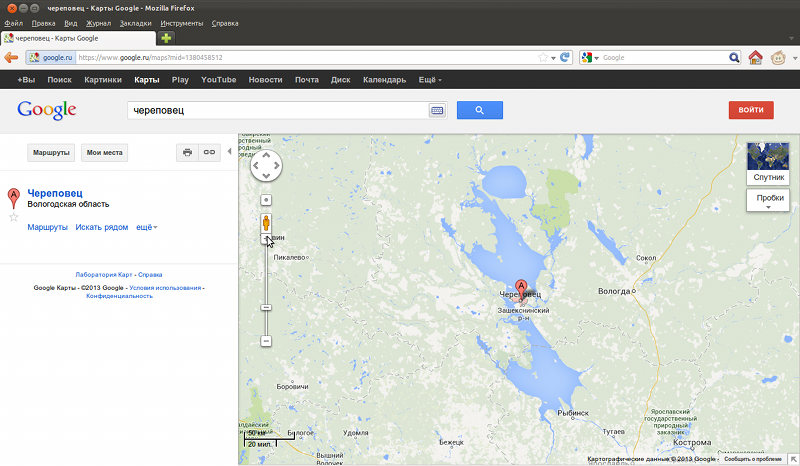Open the Правка menu
The image size is (800, 466).
(43, 23)
